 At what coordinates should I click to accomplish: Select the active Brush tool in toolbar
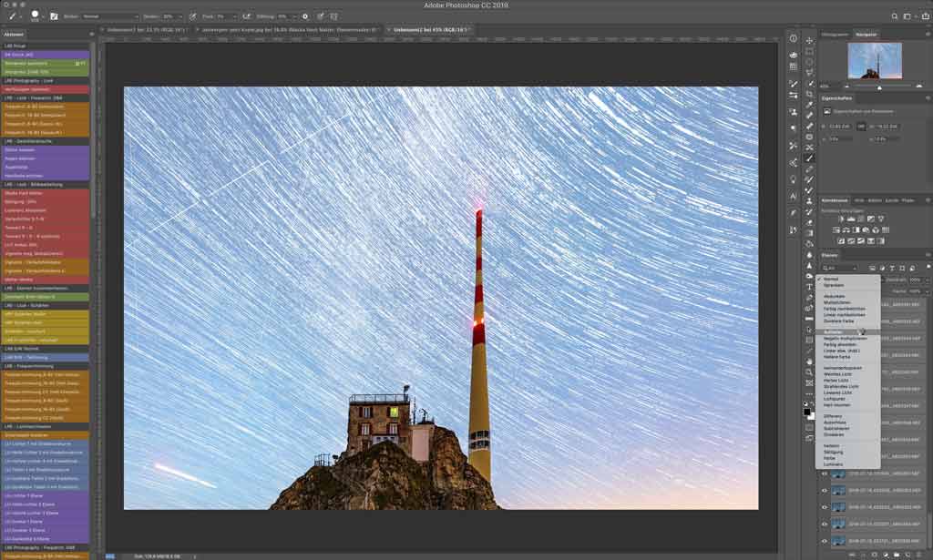click(x=809, y=158)
